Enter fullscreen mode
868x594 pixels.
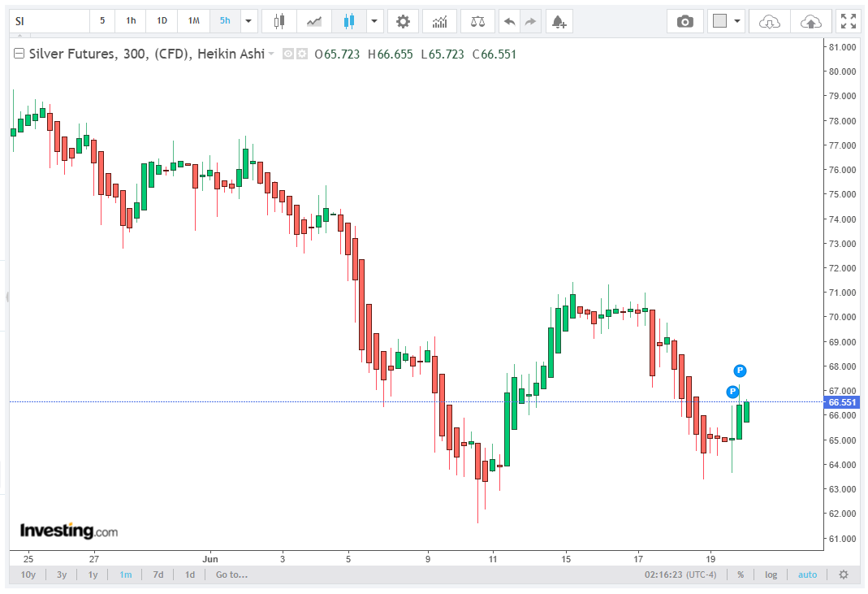[x=848, y=22]
